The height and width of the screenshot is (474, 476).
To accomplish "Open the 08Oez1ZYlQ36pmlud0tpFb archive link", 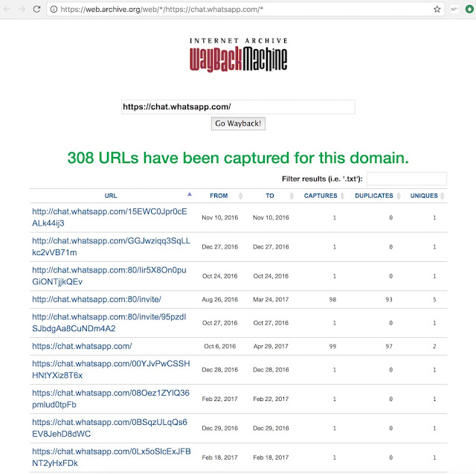I will click(x=111, y=399).
